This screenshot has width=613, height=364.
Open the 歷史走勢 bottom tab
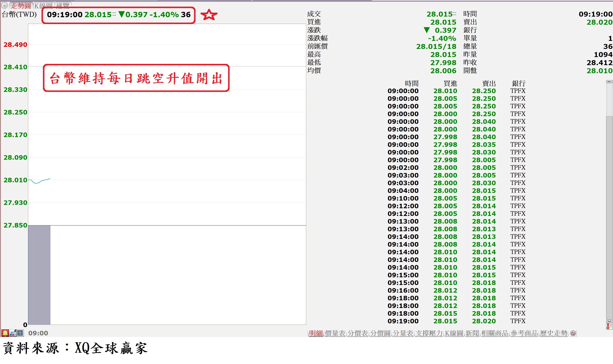click(554, 333)
